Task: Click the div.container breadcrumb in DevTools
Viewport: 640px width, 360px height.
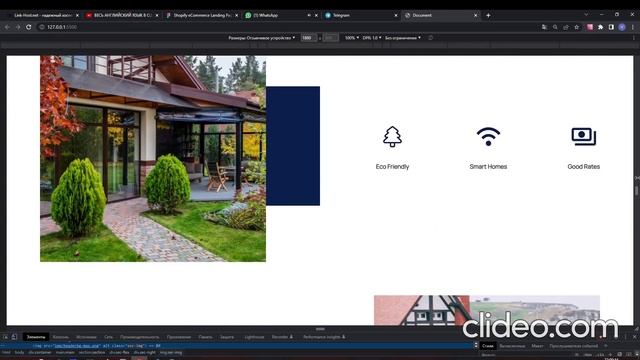Action: 40,353
